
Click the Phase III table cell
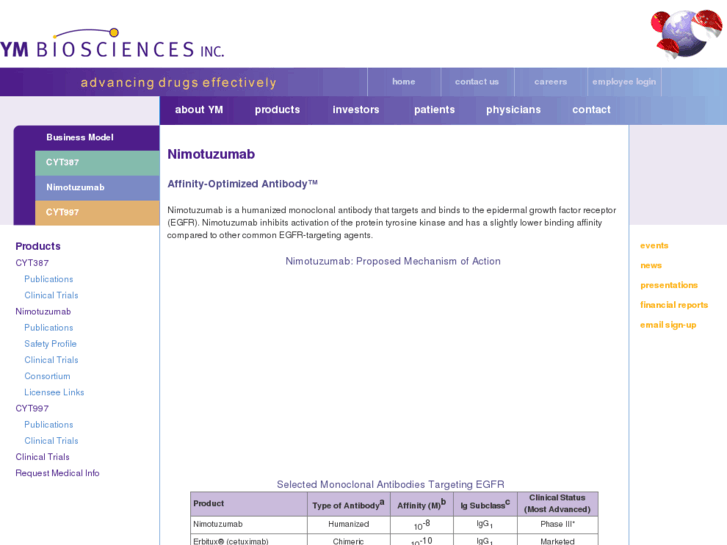click(557, 525)
